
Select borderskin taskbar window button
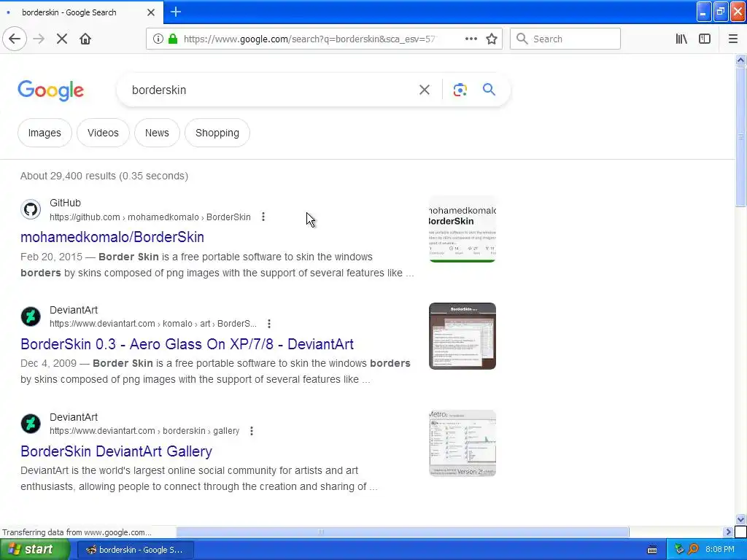pos(135,550)
